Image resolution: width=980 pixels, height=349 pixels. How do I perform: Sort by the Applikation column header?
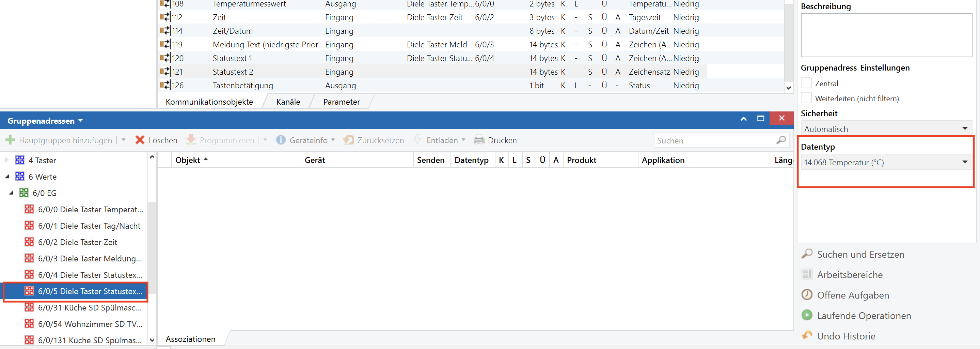click(704, 160)
